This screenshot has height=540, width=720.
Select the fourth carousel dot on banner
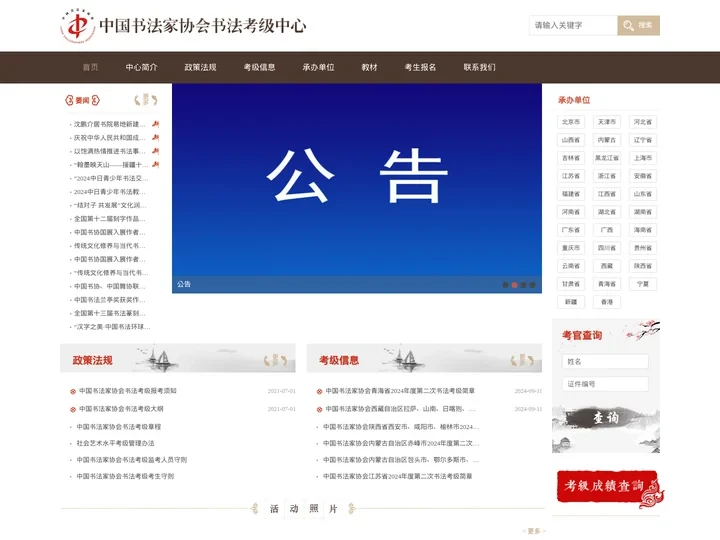(x=533, y=285)
